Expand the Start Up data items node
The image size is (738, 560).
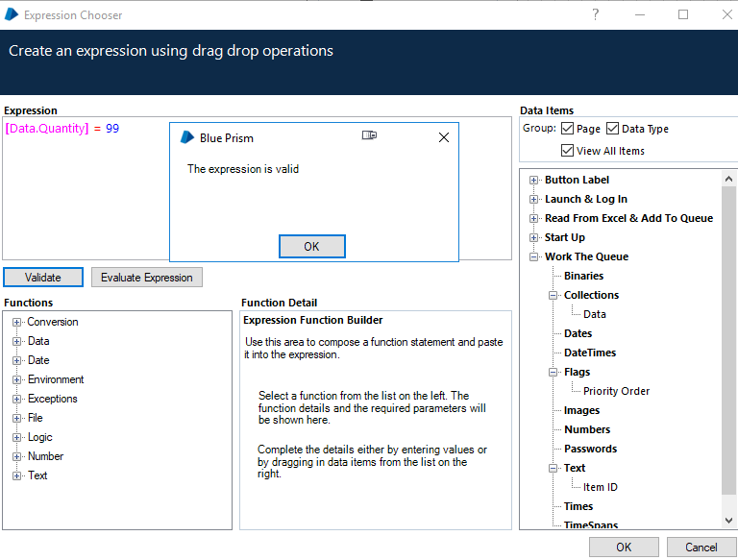coord(534,237)
